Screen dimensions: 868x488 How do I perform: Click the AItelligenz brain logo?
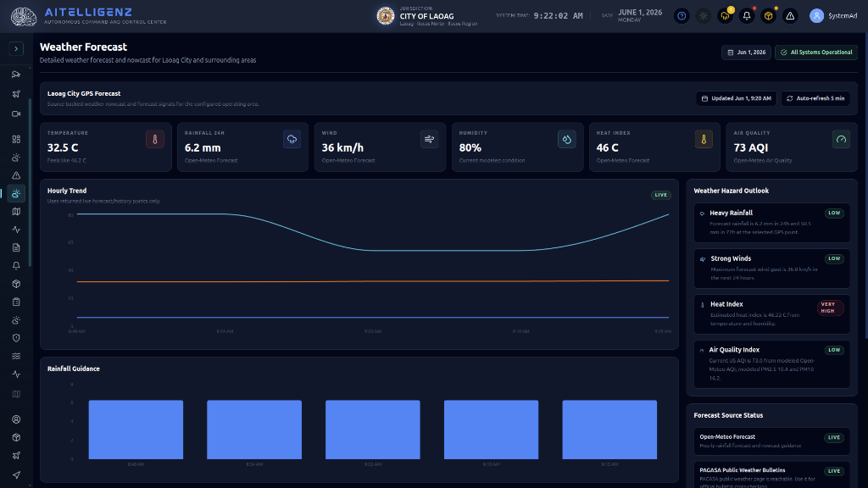tap(24, 16)
